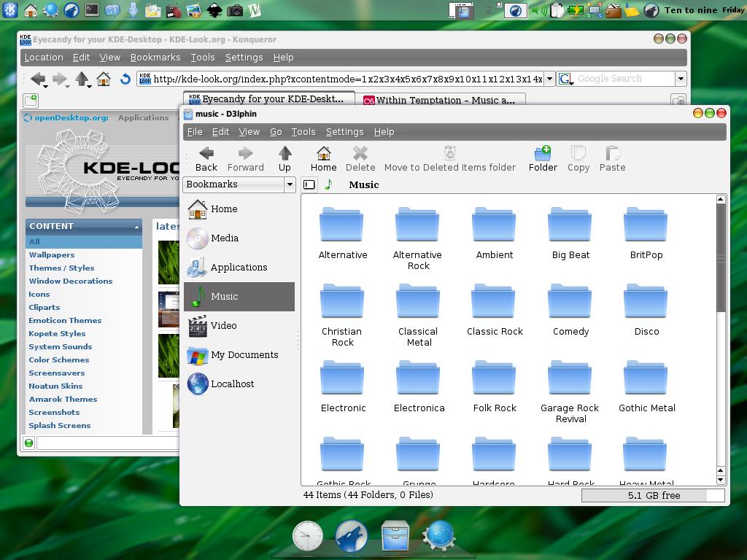The image size is (747, 560).
Task: Open the Wallpapers link on KDE-Look
Action: 52,254
